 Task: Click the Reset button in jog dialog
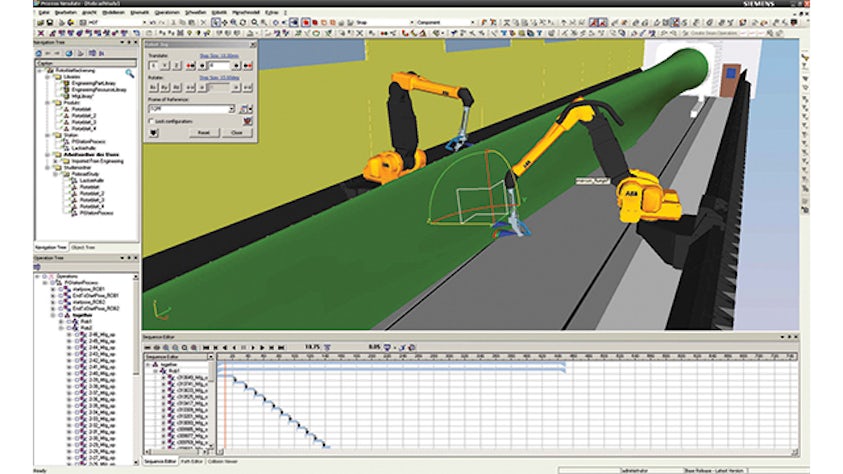203,133
